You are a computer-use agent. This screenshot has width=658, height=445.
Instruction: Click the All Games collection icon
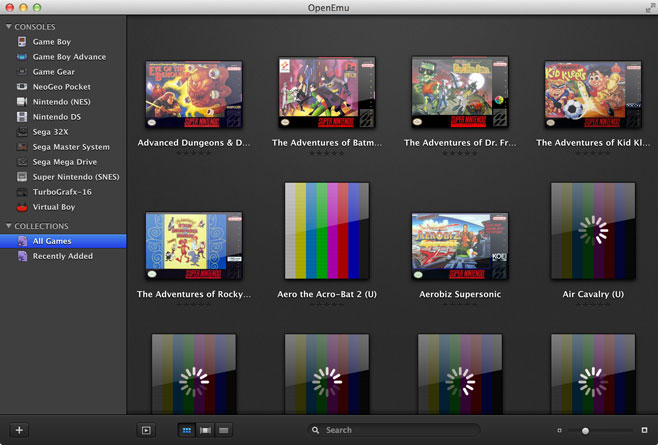[x=22, y=241]
